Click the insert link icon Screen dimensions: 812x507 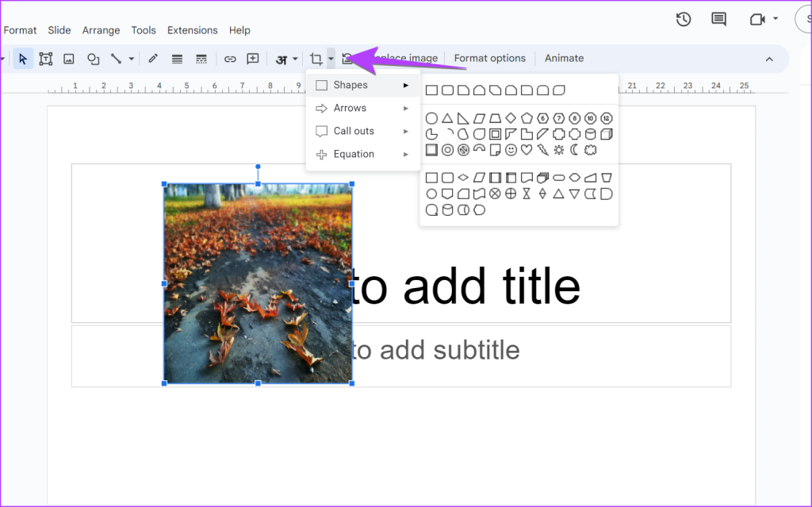(230, 59)
